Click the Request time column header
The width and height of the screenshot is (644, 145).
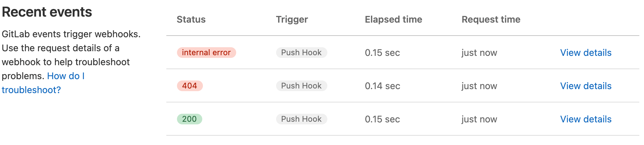click(491, 19)
